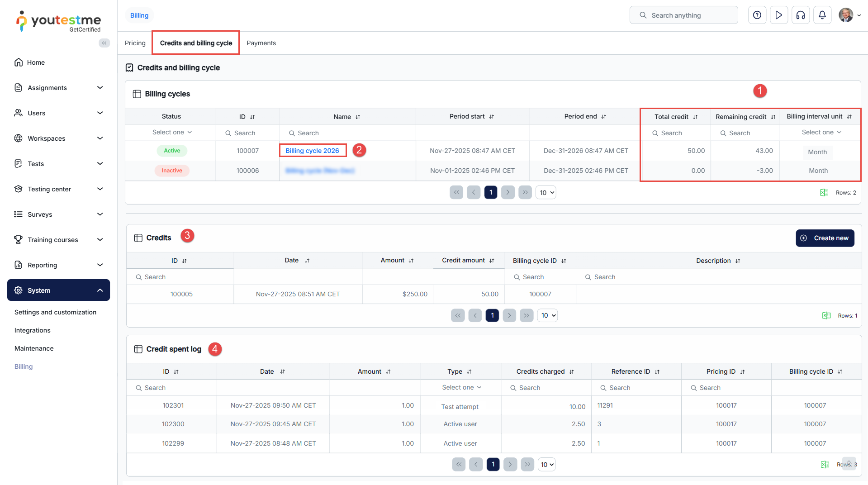Switch to the Pricing tab
The width and height of the screenshot is (868, 485).
(x=135, y=43)
